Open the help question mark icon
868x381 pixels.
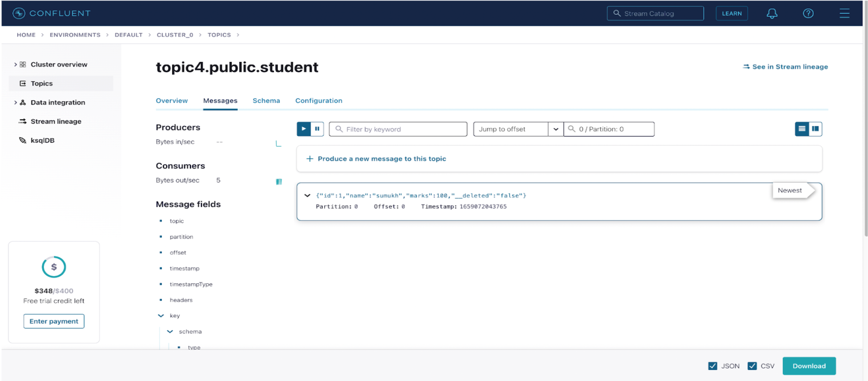[808, 13]
